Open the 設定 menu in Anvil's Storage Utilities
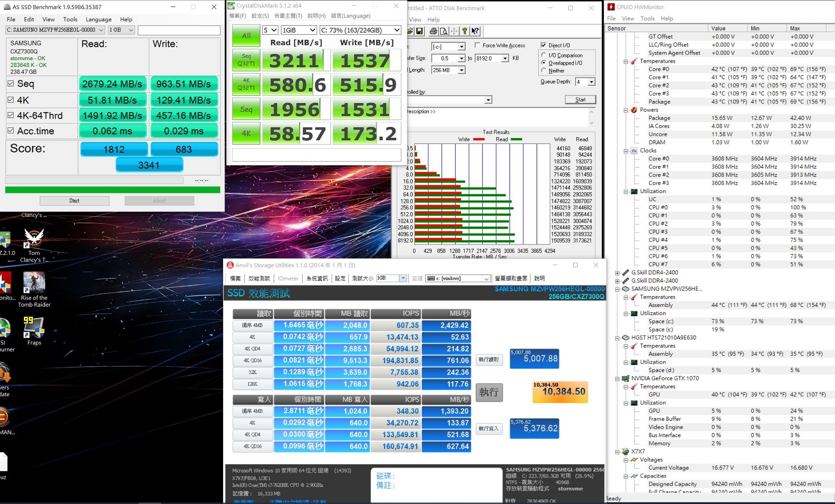 coord(340,278)
